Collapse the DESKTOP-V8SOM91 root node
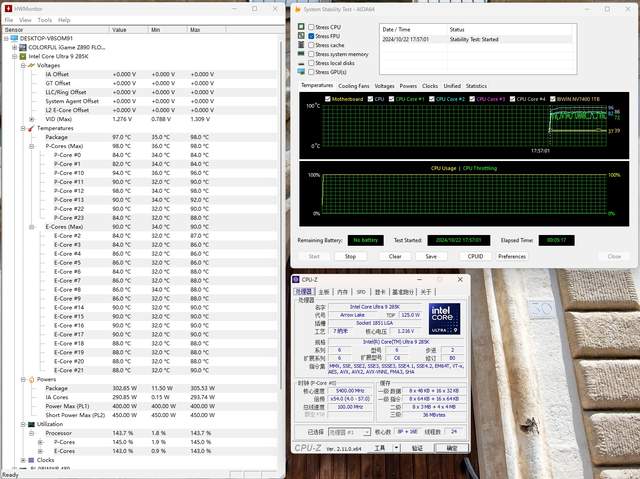 pyautogui.click(x=6, y=38)
